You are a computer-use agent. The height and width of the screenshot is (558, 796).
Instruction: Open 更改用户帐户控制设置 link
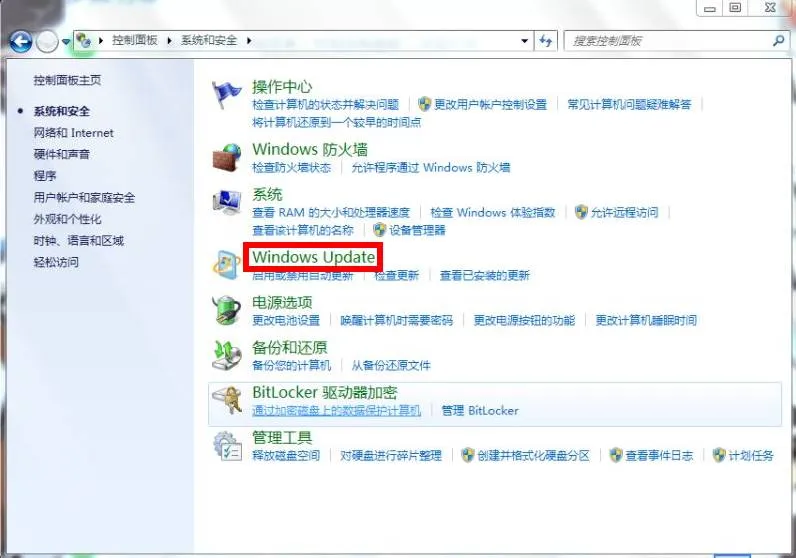click(490, 105)
